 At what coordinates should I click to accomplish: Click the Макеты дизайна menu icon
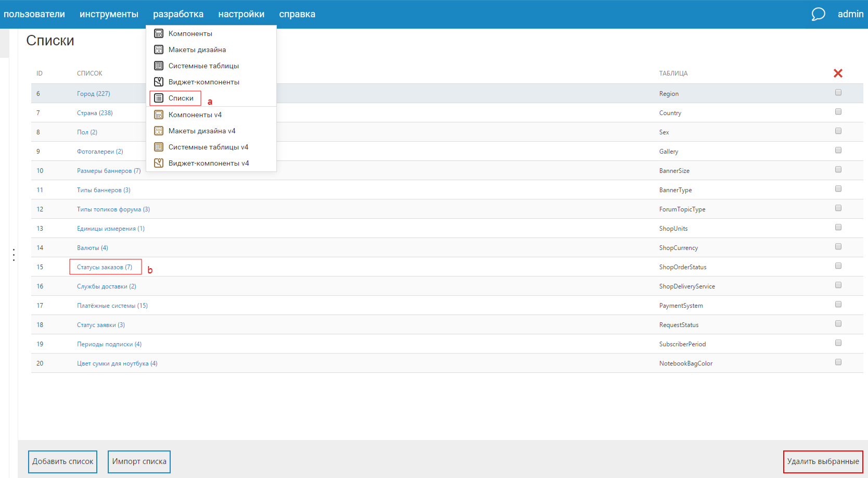[159, 49]
